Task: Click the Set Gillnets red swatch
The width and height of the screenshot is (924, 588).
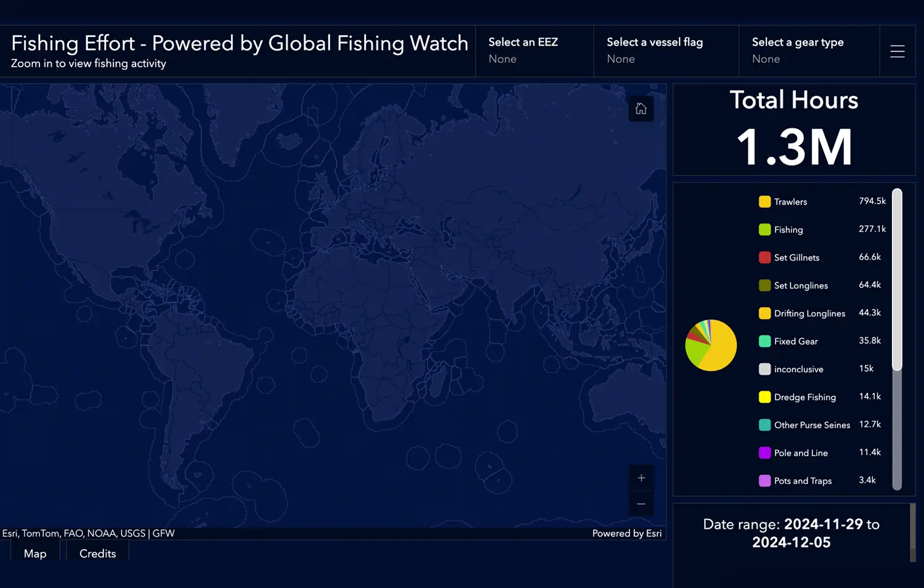Action: (x=764, y=258)
